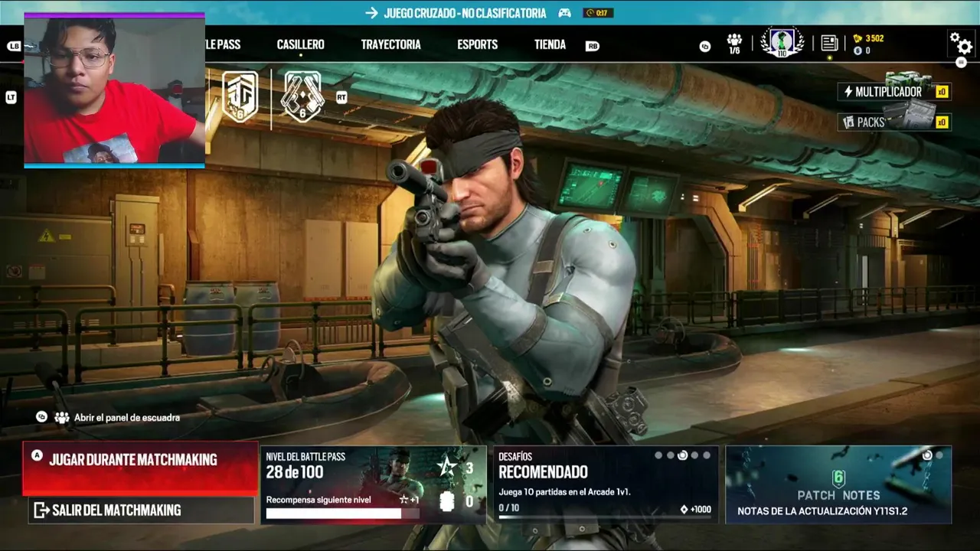Click the Multiplicador lightning bolt icon
Image resolution: width=980 pixels, height=551 pixels.
coord(848,92)
